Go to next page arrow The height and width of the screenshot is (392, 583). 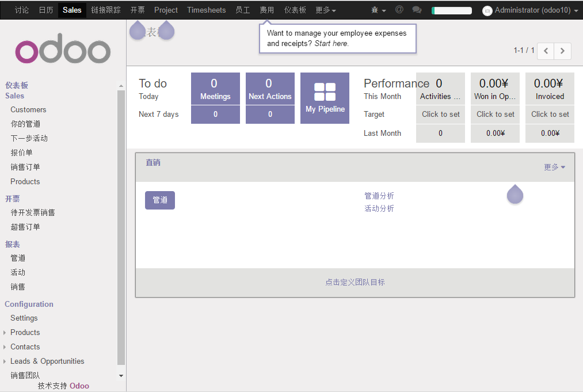coord(563,51)
